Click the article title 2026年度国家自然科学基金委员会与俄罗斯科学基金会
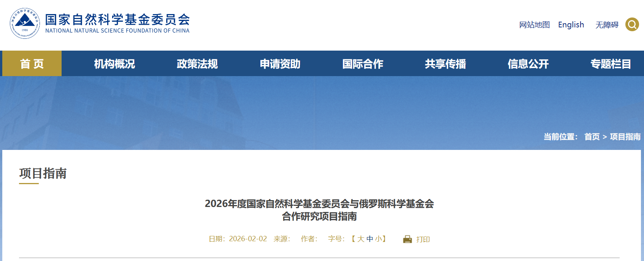Image resolution: width=644 pixels, height=261 pixels. tap(319, 204)
